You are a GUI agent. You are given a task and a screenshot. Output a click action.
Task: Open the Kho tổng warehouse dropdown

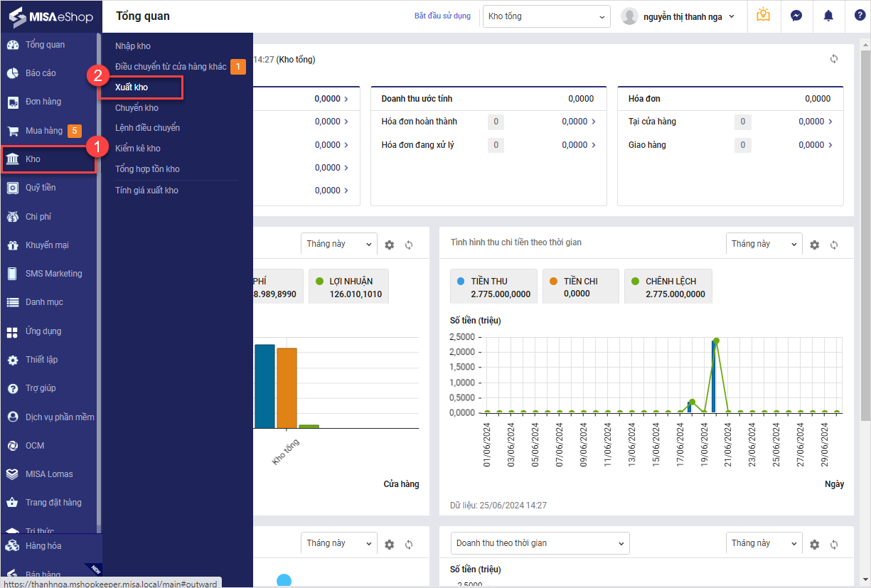point(545,16)
